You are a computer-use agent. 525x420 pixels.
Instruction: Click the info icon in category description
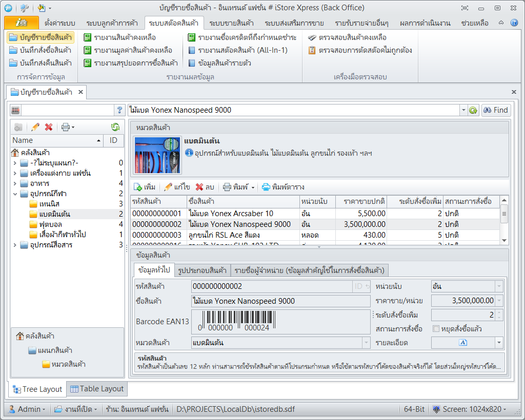(189, 153)
